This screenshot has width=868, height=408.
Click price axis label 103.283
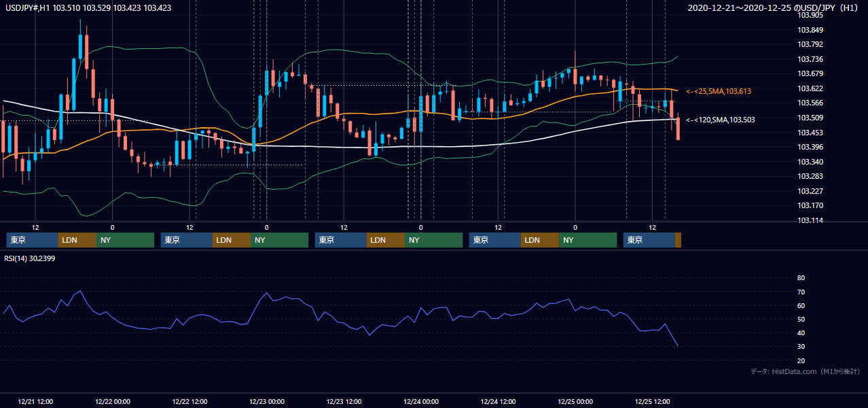[810, 176]
